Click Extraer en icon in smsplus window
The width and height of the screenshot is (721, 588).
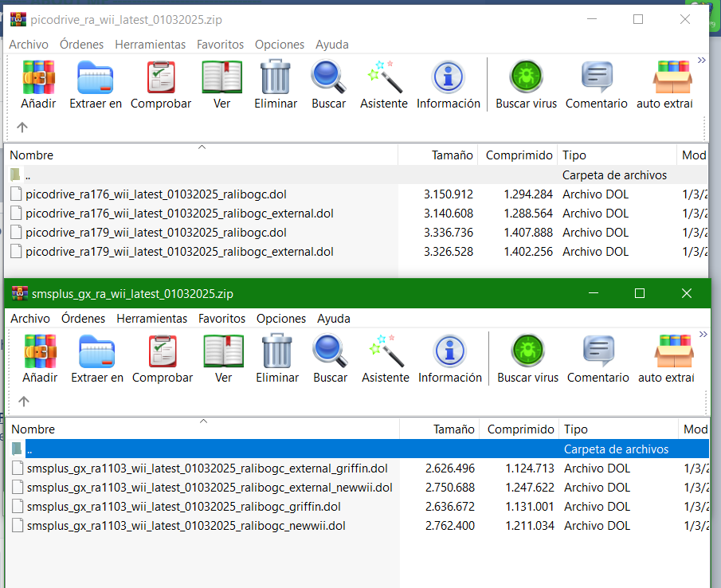(x=97, y=351)
